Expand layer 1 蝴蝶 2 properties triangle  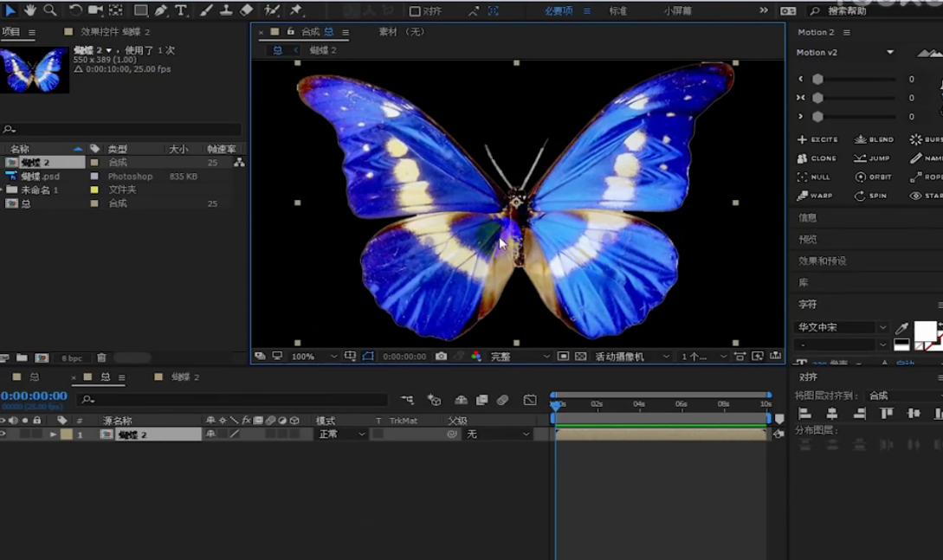click(53, 434)
